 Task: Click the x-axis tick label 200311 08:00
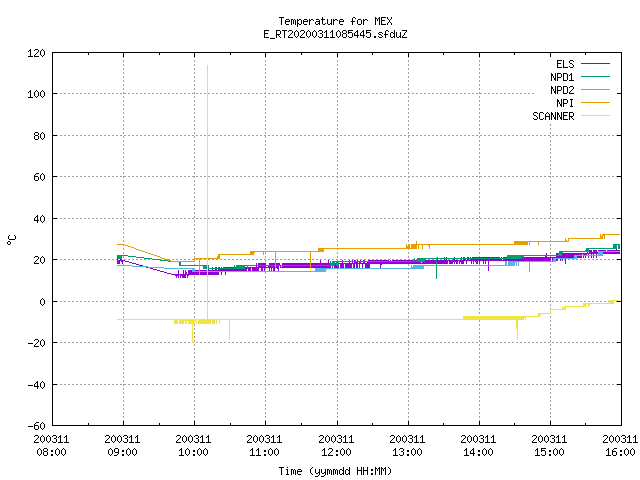pyautogui.click(x=51, y=446)
